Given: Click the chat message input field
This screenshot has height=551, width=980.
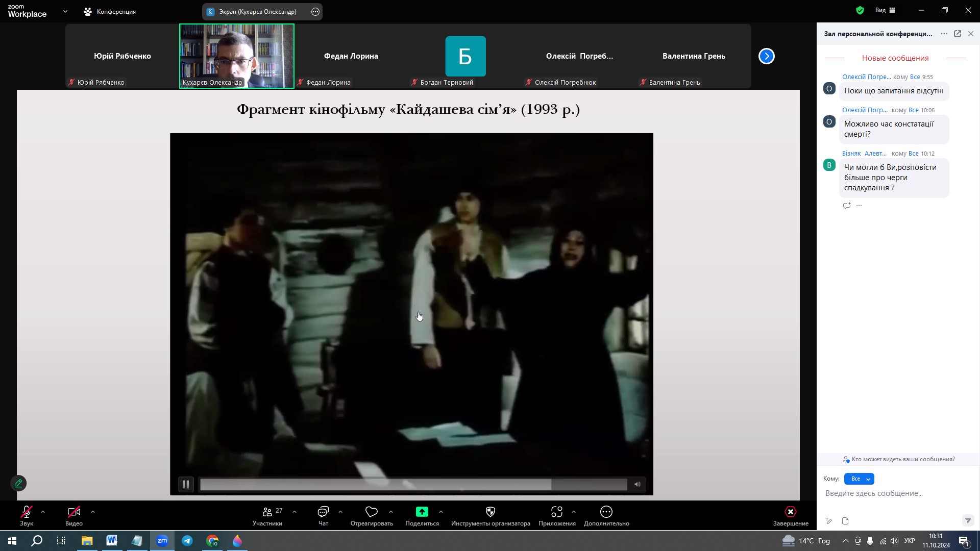Looking at the screenshot, I should [897, 493].
